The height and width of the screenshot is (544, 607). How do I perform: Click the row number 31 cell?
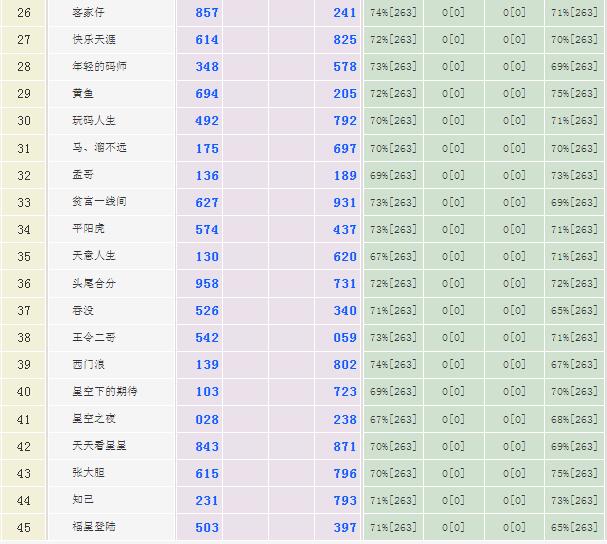[24, 148]
